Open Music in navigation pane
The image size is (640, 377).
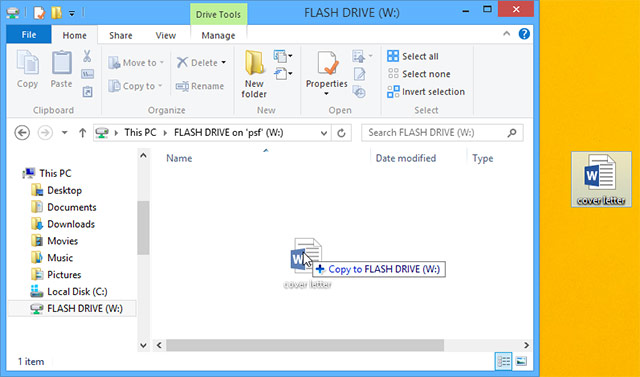(52, 258)
